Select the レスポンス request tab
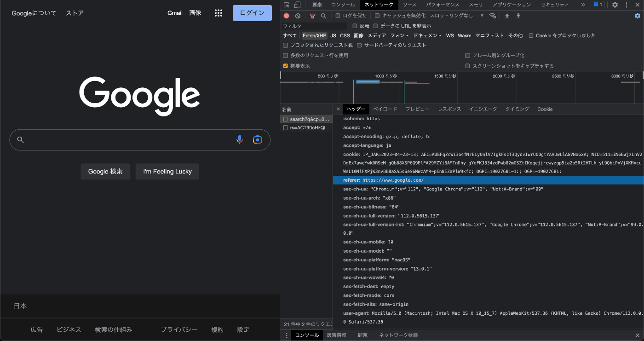This screenshot has height=341, width=644. tap(449, 109)
